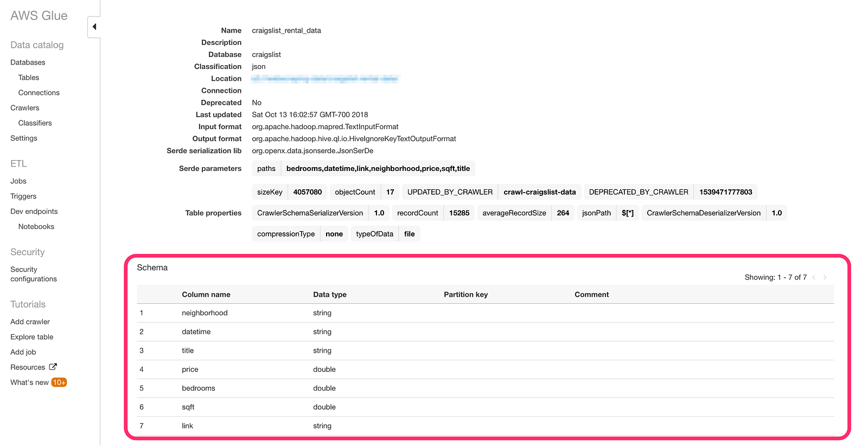The height and width of the screenshot is (446, 868).
Task: Click the TextInputFormat input format value
Action: 325,126
